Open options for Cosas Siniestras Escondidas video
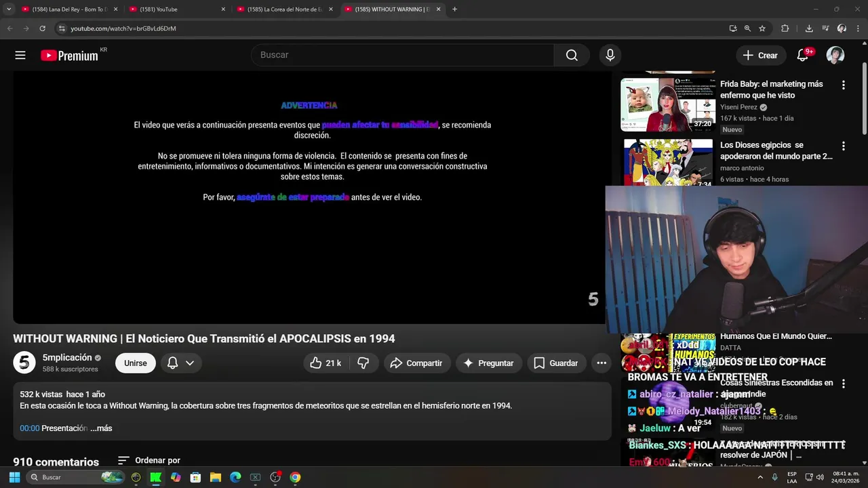This screenshot has height=488, width=868. click(844, 384)
